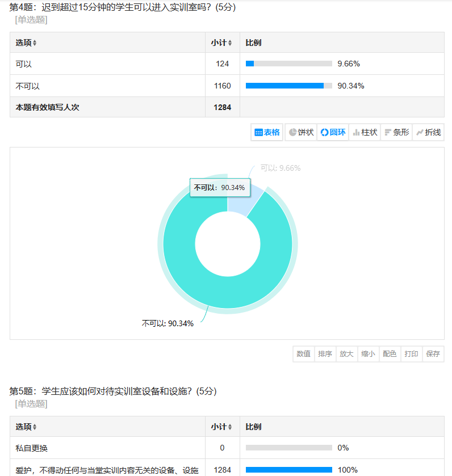
Task: Sort question 5 by 选项 column arrows
Action: coord(35,427)
